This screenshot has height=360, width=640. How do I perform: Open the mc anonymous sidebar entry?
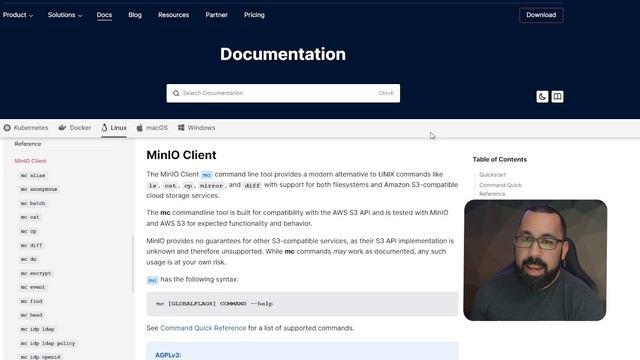(x=39, y=189)
